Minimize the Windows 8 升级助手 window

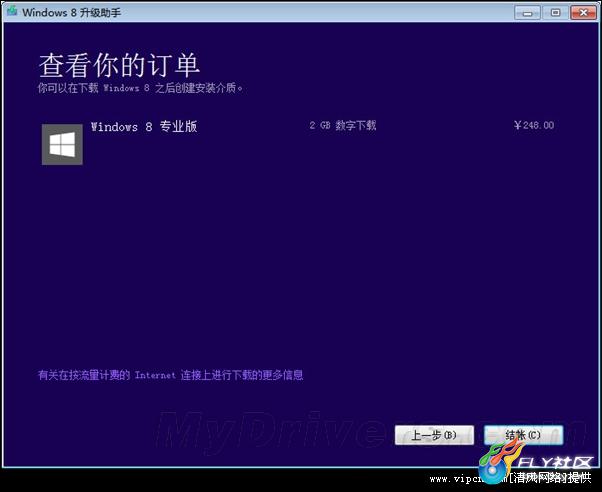[527, 13]
